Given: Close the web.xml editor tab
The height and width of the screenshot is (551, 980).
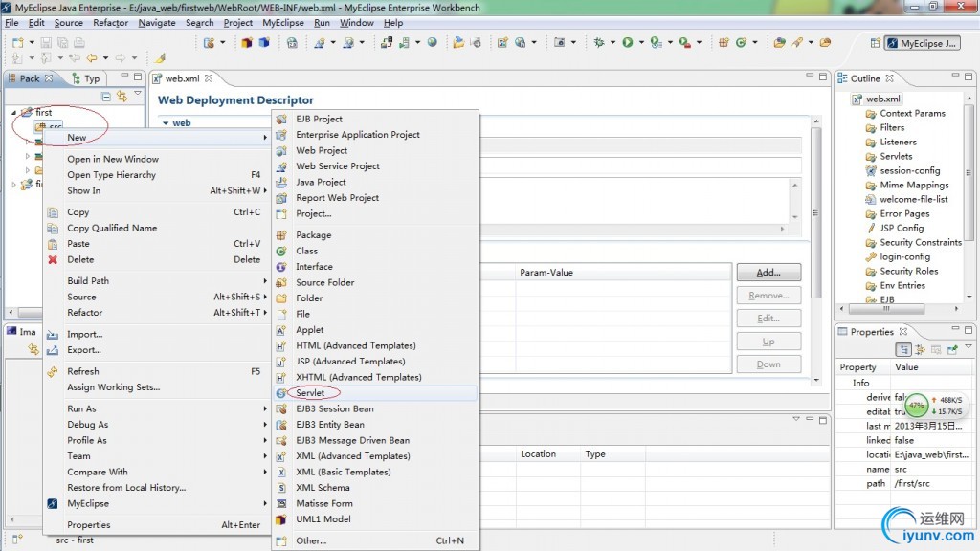Looking at the screenshot, I should 209,78.
